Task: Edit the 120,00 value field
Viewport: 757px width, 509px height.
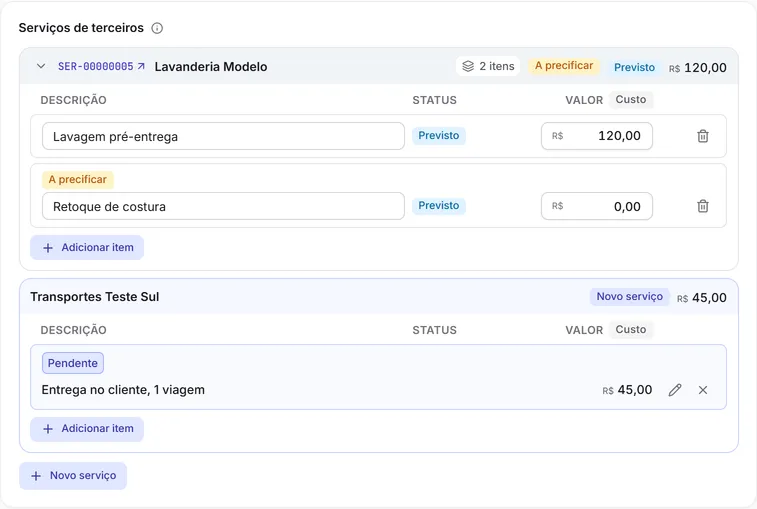Action: click(x=597, y=136)
